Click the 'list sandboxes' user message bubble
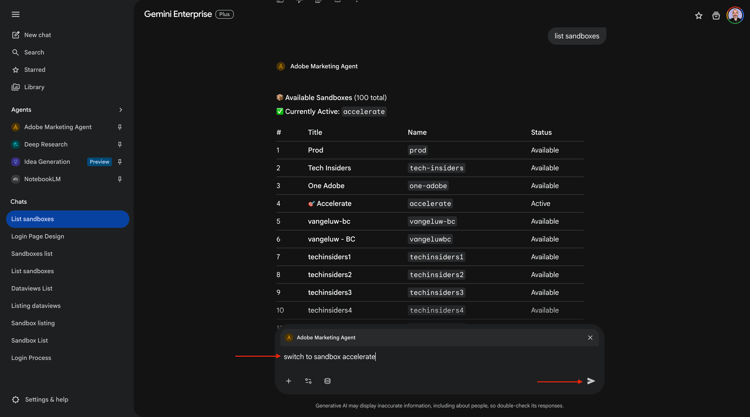This screenshot has width=750, height=417. coord(577,36)
